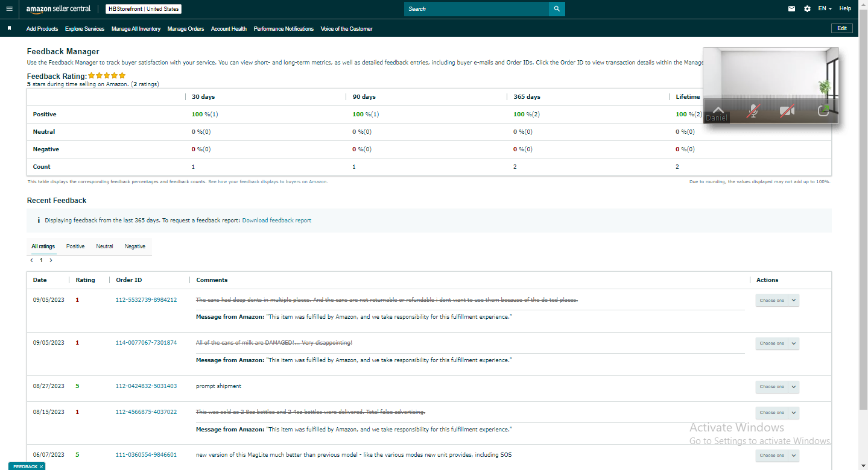Click the search magnifier button
The width and height of the screenshot is (868, 470).
(x=557, y=9)
